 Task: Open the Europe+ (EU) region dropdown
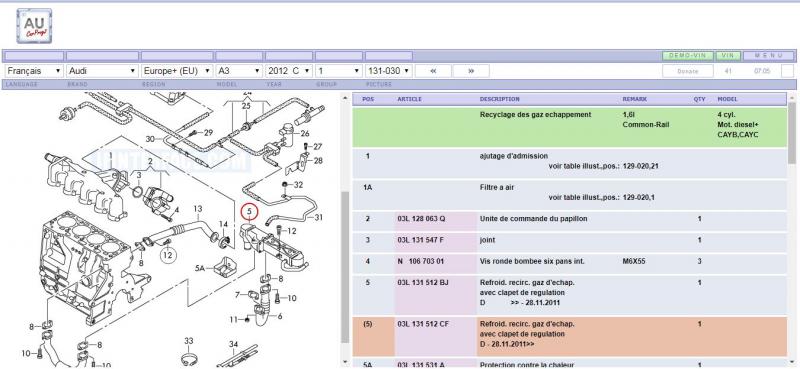(x=177, y=71)
